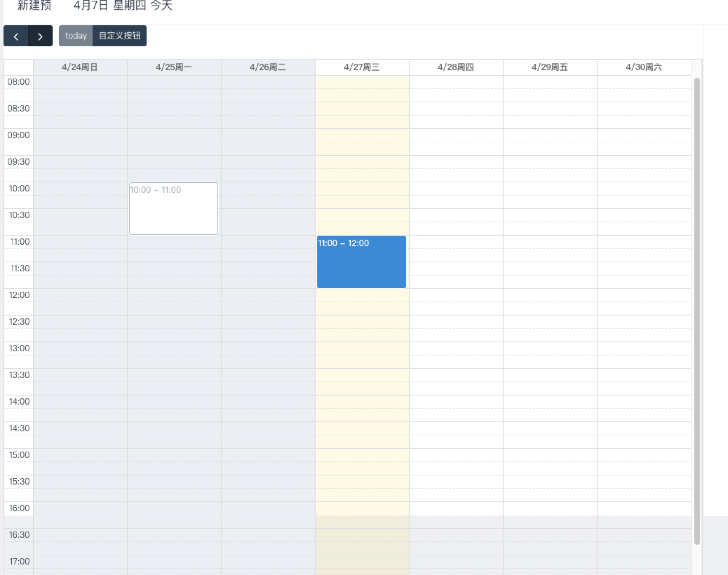Image resolution: width=728 pixels, height=575 pixels.
Task: Click the next week arrow
Action: [40, 36]
